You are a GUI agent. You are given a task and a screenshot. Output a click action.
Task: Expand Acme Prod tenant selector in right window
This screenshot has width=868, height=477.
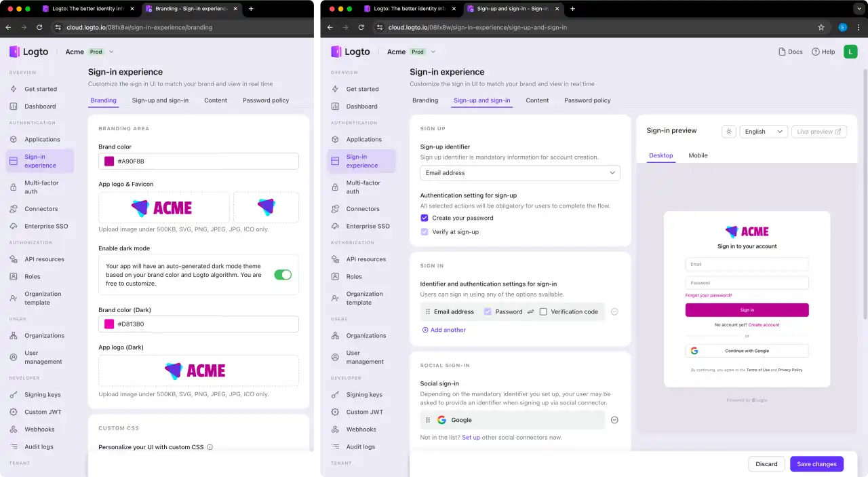433,52
